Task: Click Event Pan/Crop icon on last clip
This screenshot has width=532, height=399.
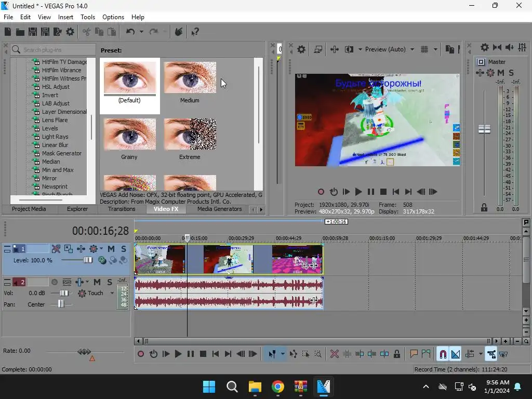Action: (304, 265)
